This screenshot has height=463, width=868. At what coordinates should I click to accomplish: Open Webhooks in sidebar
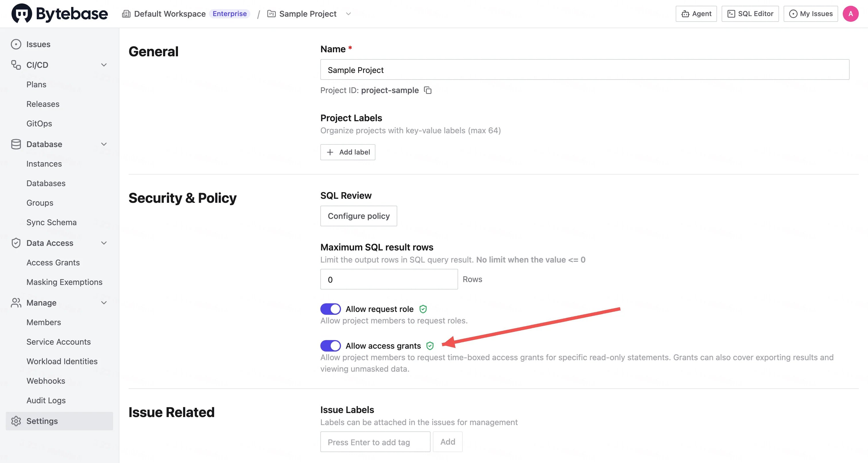[46, 381]
